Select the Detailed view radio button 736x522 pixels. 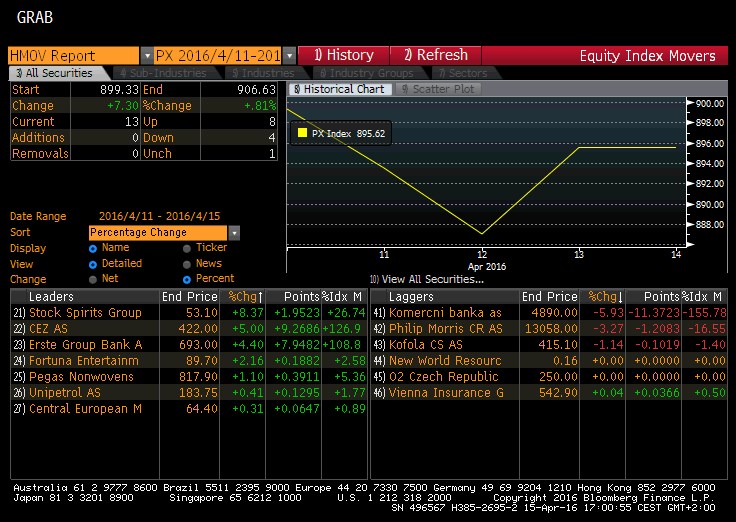pos(93,265)
